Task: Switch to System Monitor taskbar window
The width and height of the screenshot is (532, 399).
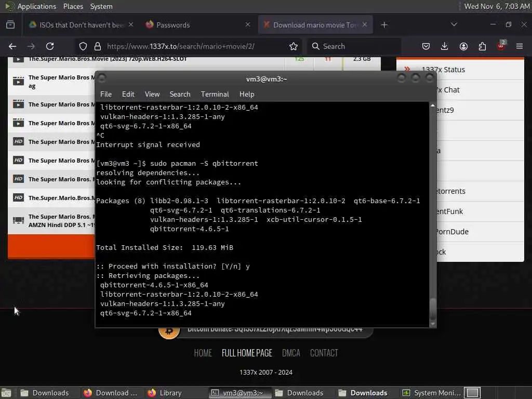Action: click(x=432, y=393)
